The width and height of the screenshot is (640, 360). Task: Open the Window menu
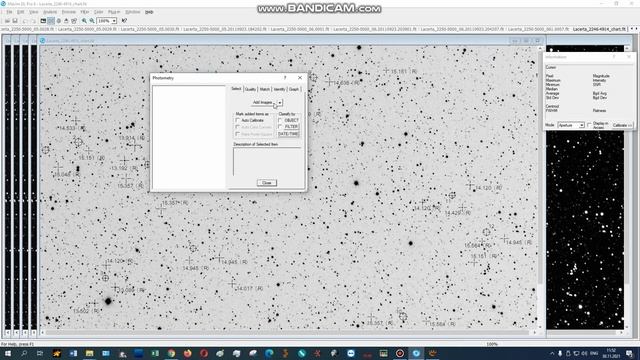[132, 12]
